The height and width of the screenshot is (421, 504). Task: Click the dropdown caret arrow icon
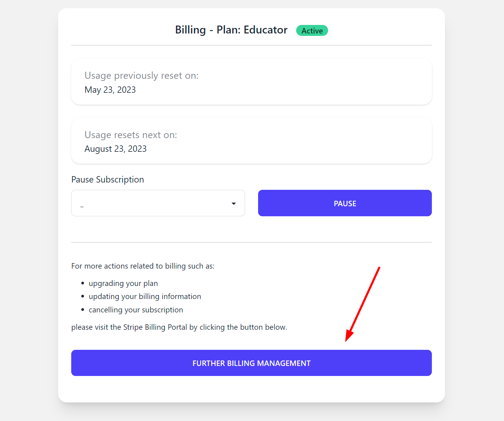click(x=234, y=204)
